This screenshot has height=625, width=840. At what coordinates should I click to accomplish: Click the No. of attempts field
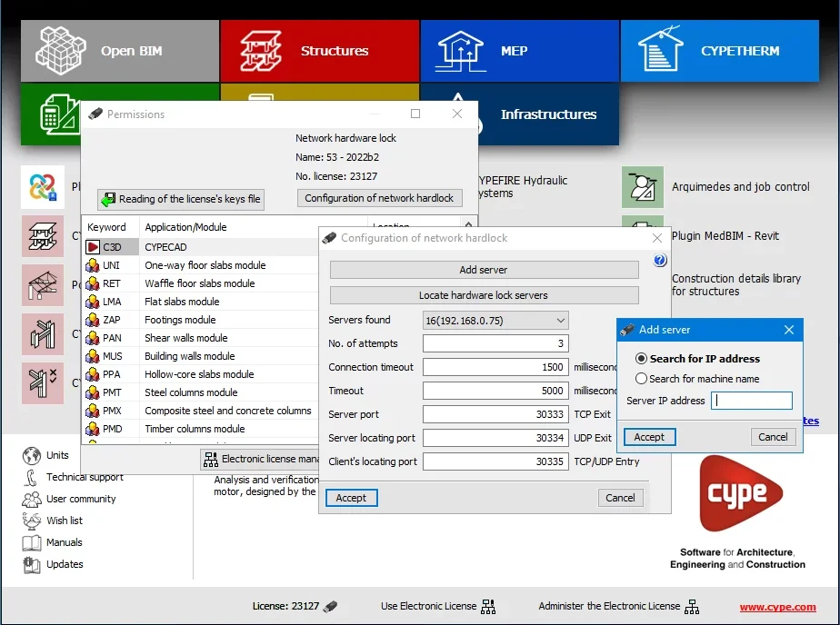coord(495,343)
